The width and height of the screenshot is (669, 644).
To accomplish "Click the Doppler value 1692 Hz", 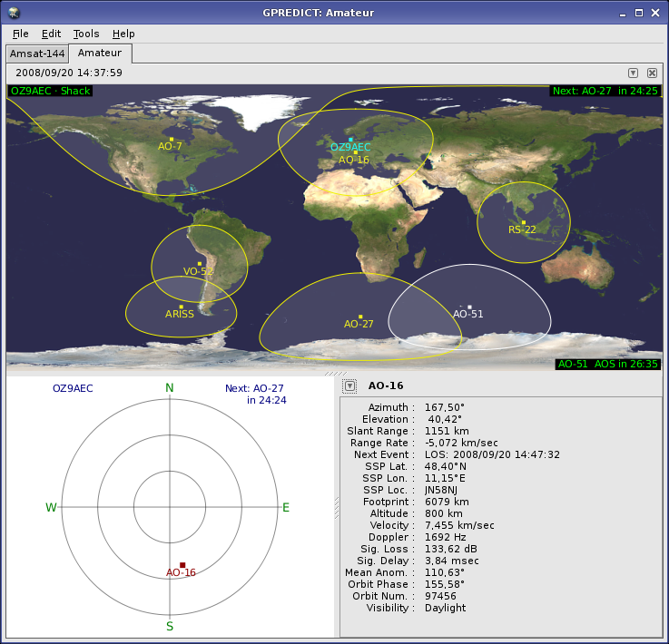I will (446, 537).
